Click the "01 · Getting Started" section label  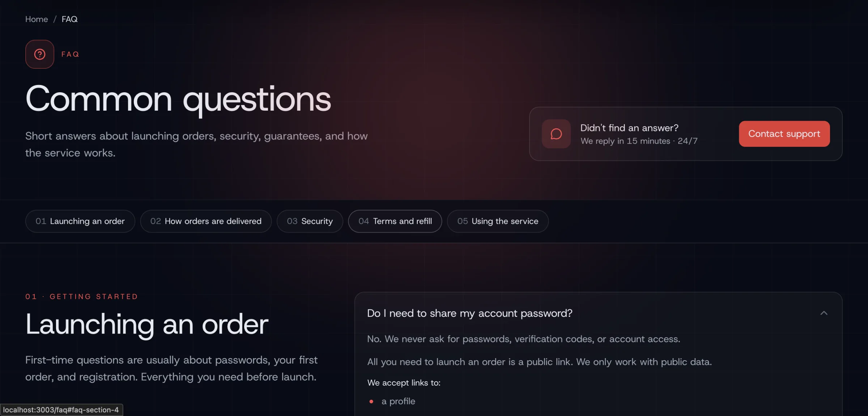coord(81,297)
